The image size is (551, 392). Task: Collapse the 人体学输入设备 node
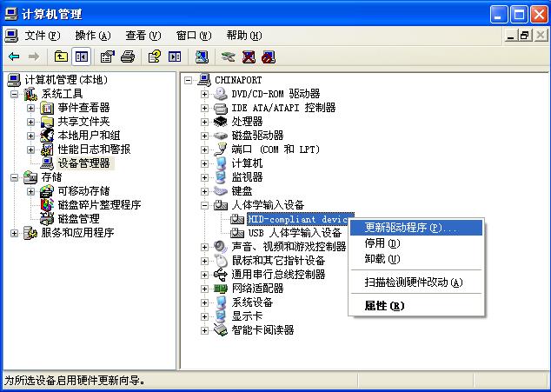coord(204,205)
